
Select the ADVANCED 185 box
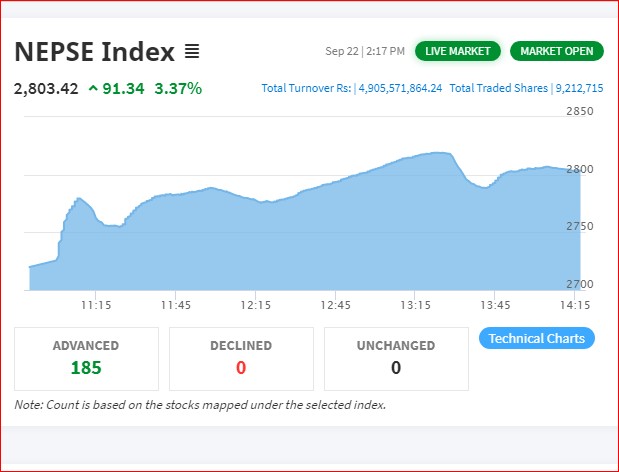86,359
